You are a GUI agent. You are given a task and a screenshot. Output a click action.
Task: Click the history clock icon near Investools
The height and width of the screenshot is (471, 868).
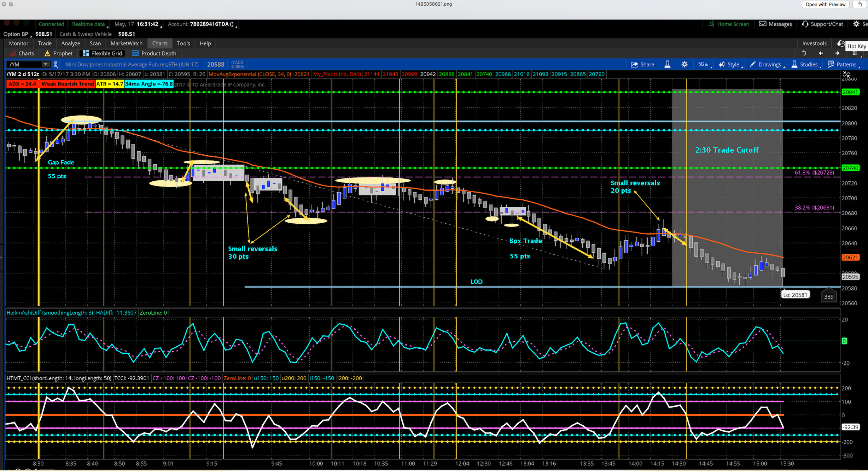tap(840, 43)
